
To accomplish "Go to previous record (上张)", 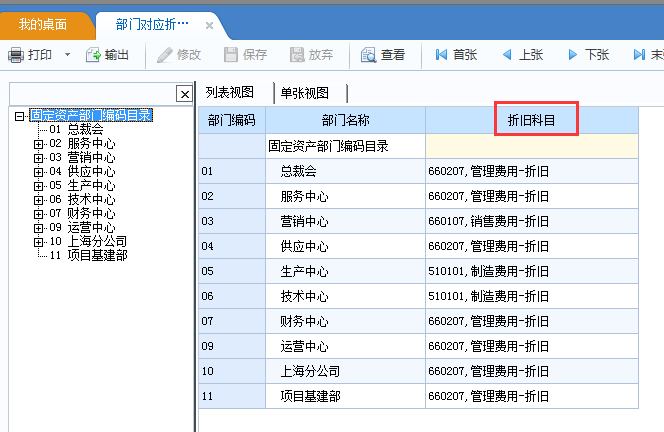I will tap(507, 55).
